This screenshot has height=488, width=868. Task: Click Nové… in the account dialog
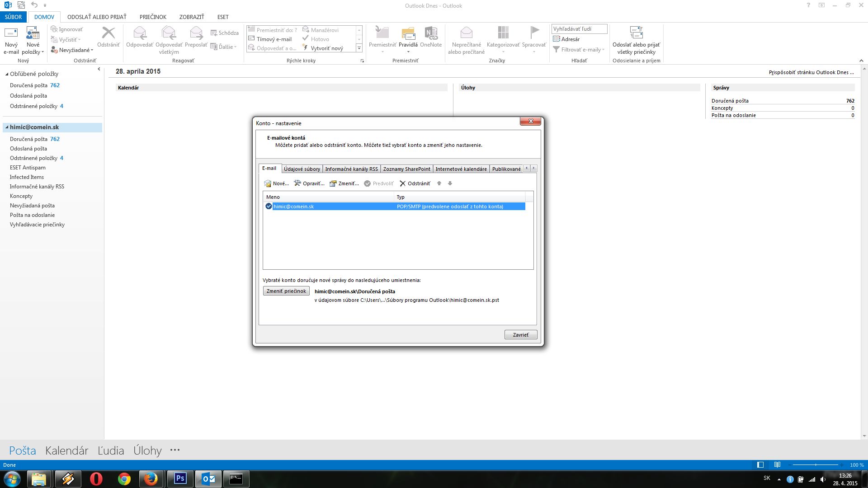pyautogui.click(x=276, y=183)
